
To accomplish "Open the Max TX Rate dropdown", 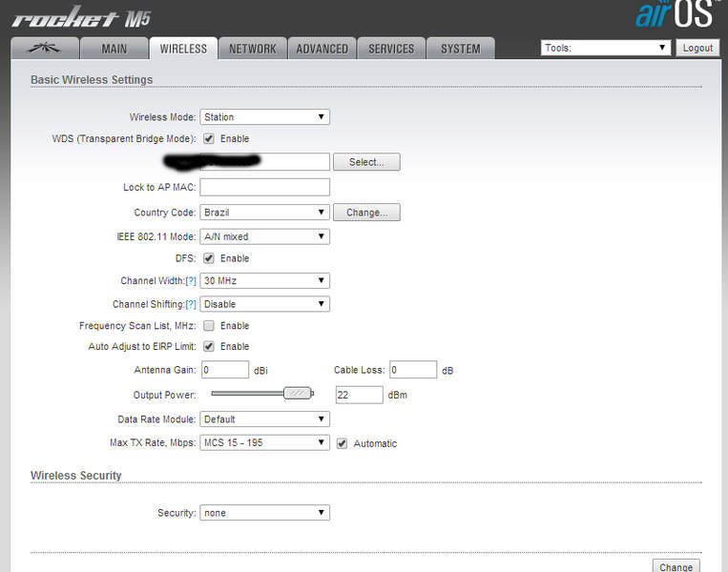I will 264,442.
